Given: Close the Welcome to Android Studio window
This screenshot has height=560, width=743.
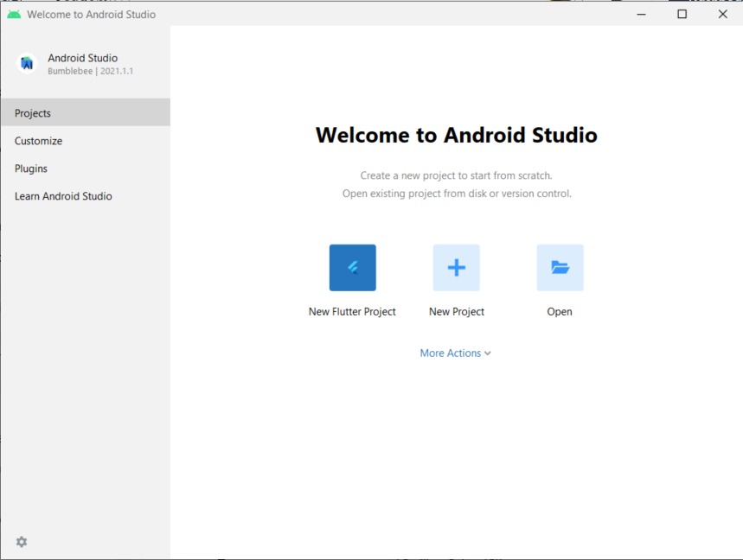Looking at the screenshot, I should coord(722,14).
